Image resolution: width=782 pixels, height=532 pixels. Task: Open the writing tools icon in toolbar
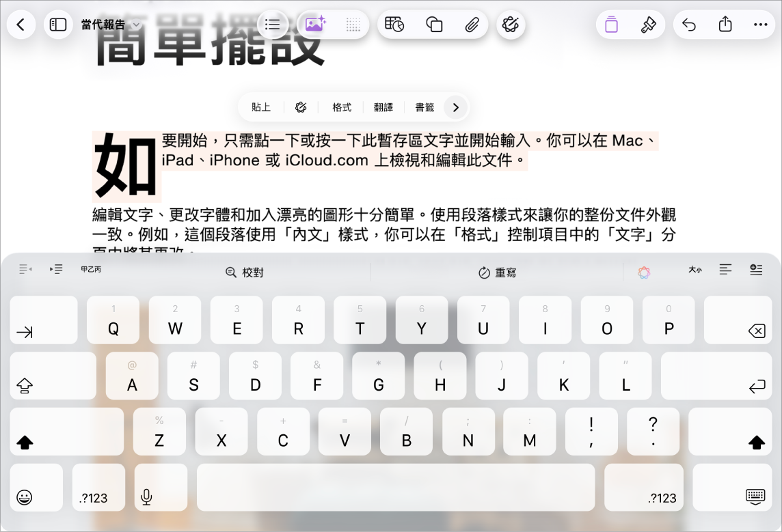point(511,25)
